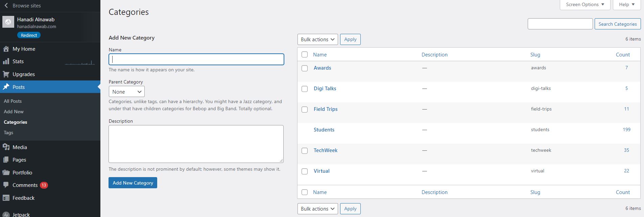
Task: Focus the category Description text area
Action: 196,144
